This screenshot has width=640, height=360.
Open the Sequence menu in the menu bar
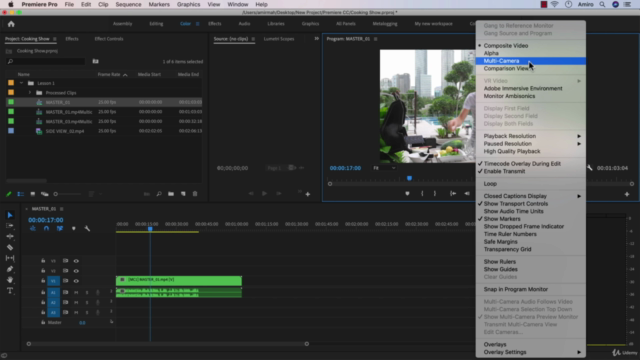coord(128,4)
